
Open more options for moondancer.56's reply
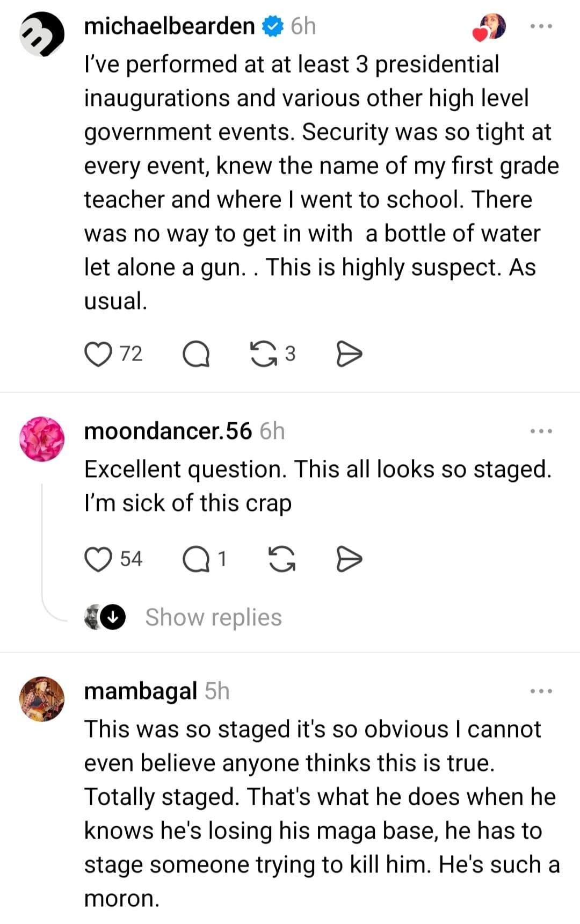click(541, 431)
